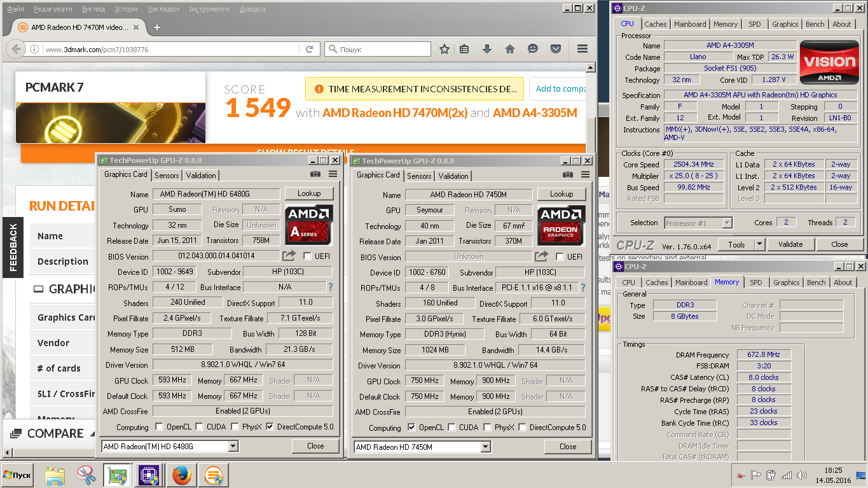Click Lookup button in HD 7450M window
868x488 pixels.
point(561,193)
